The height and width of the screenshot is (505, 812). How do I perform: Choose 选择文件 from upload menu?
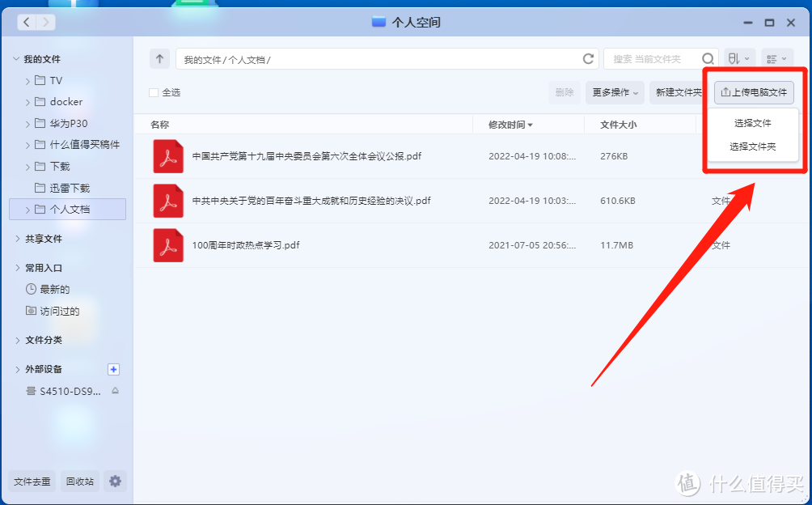coord(752,124)
